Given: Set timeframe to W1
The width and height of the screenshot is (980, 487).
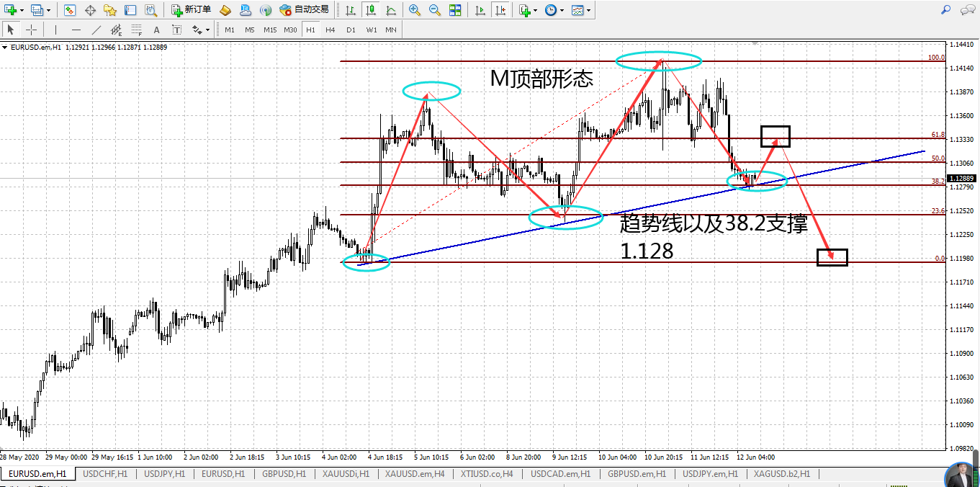Looking at the screenshot, I should tap(371, 30).
